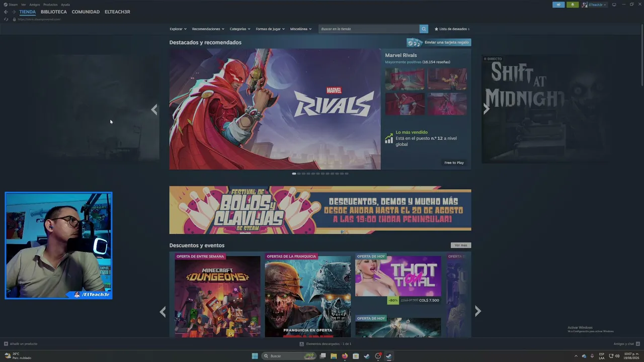Click the Free to Play label
Screen dimensions: 644x362
pos(454,163)
